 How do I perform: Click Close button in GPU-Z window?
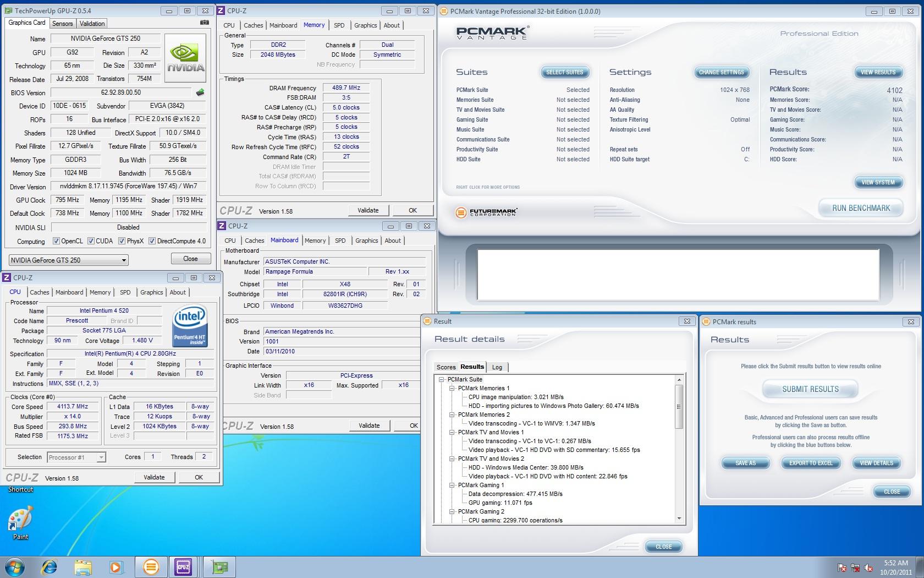[x=190, y=259]
